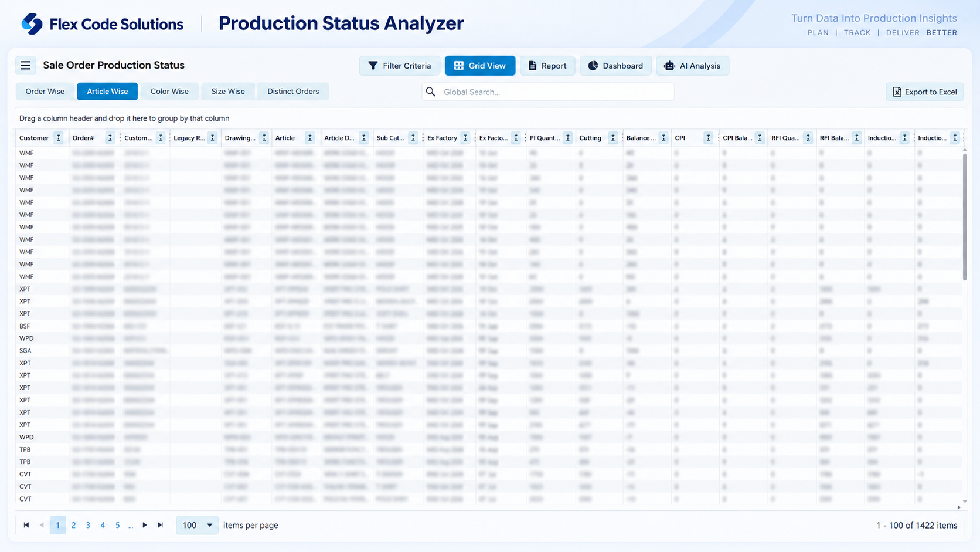The width and height of the screenshot is (980, 552).
Task: Click the vertical scrollbar thumb
Action: click(x=965, y=216)
